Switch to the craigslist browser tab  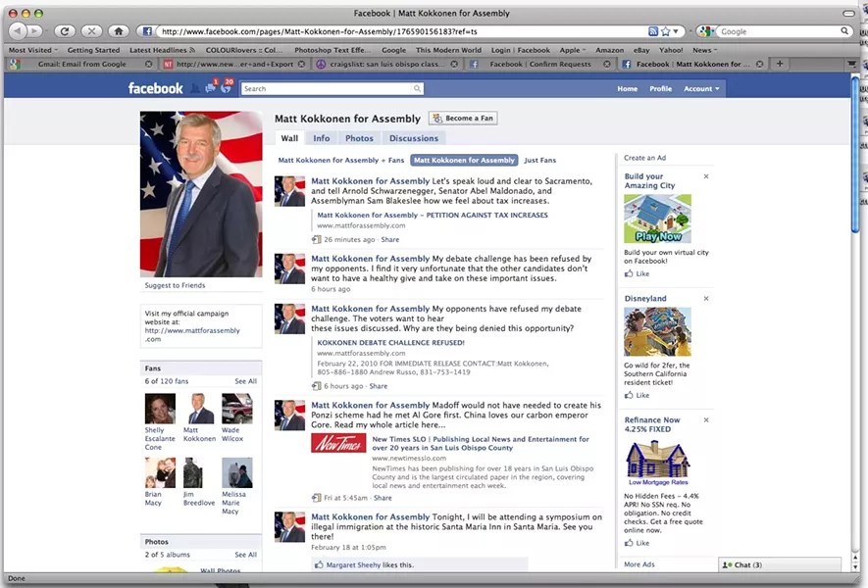click(386, 64)
